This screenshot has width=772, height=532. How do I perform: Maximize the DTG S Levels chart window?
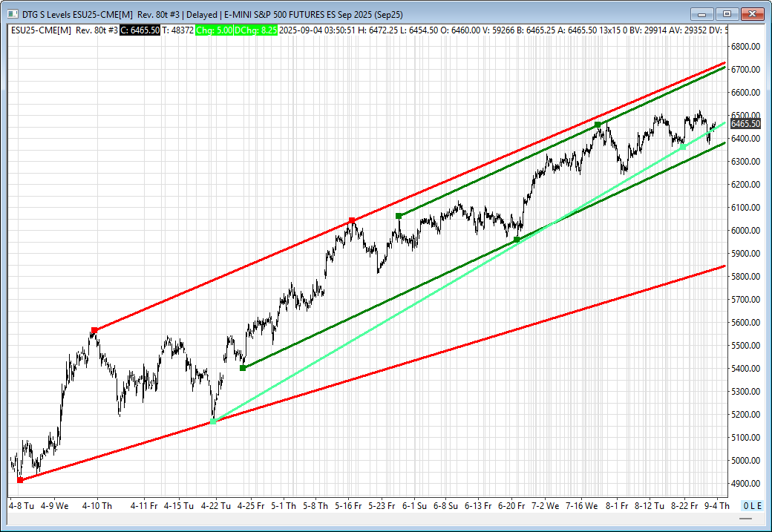click(x=727, y=14)
